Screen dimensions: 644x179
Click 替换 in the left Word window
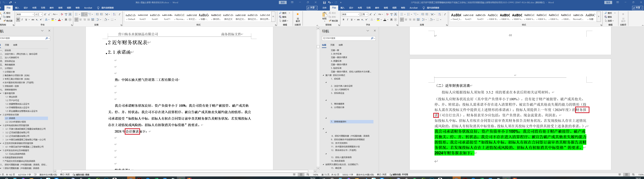[x=283, y=17]
